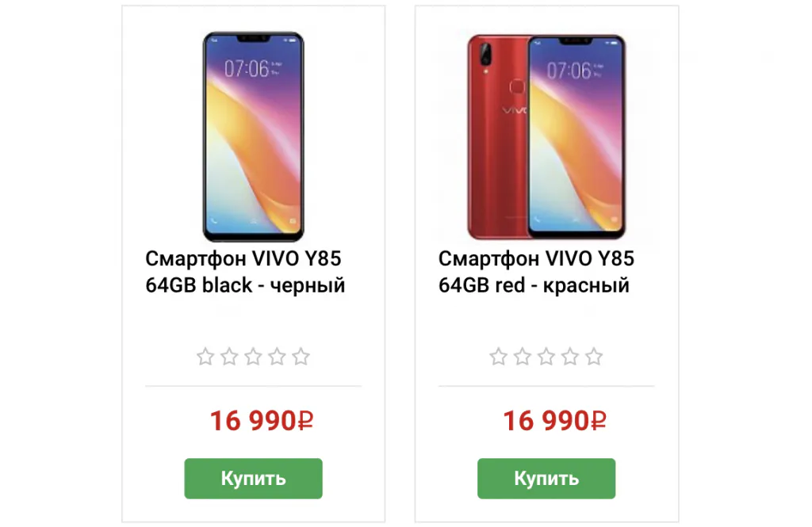This screenshot has width=812, height=527.
Task: Give red VIVO Y85 four stars
Action: [x=570, y=357]
